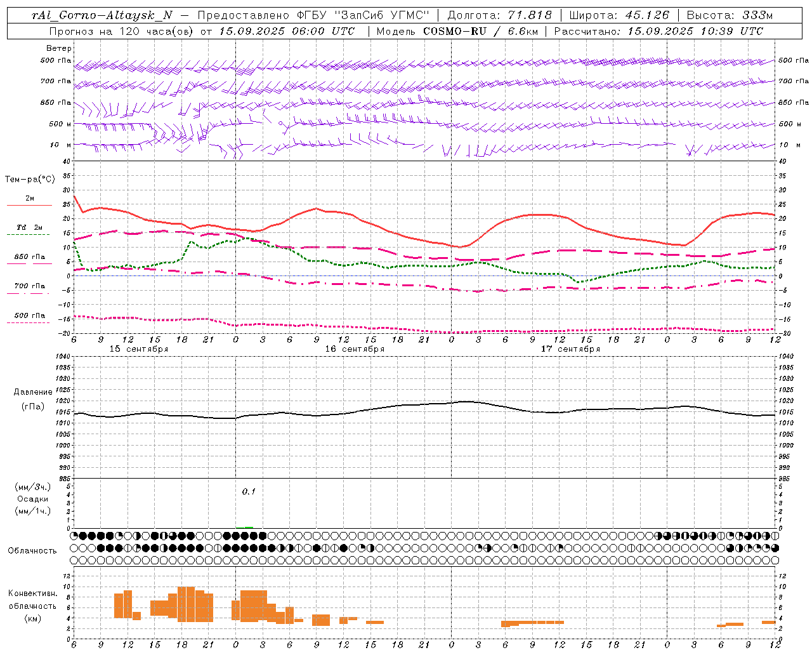Image resolution: width=812 pixels, height=650 pixels.
Task: Click the solid red line sample above Td 2м
Action: tap(29, 206)
